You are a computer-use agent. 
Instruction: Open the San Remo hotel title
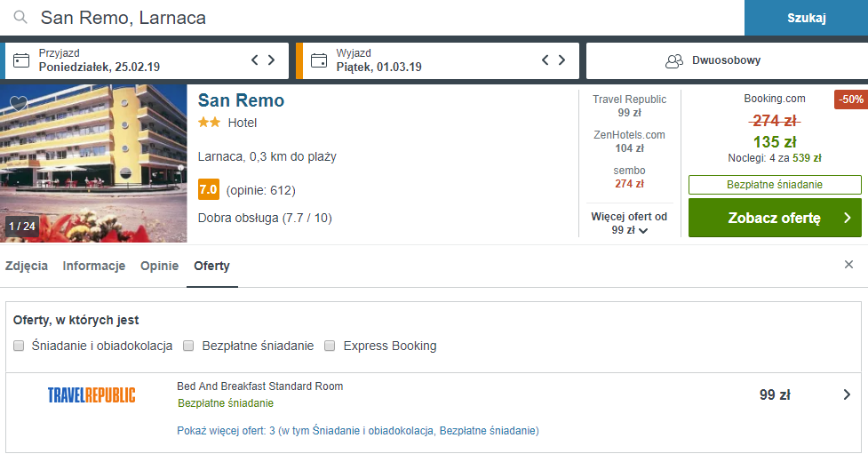coord(241,100)
